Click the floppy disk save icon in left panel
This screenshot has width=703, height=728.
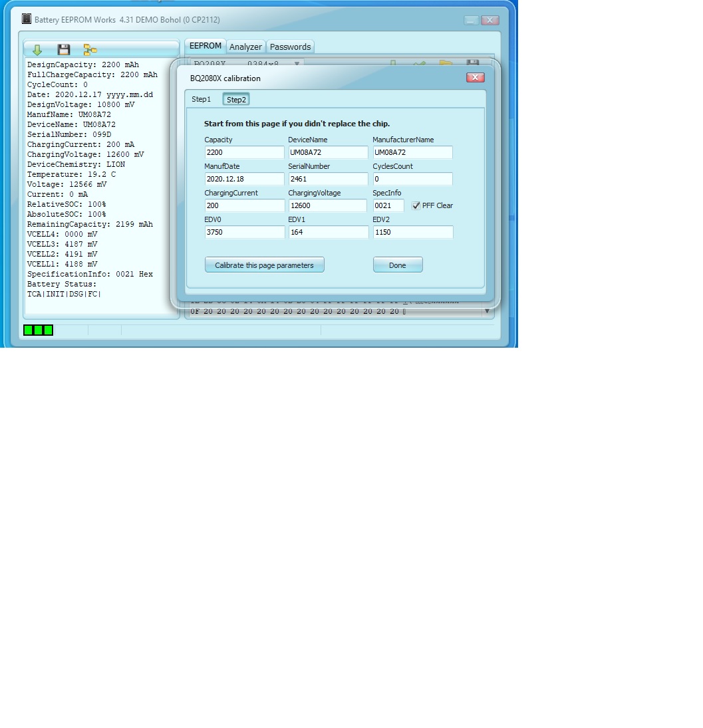(64, 50)
